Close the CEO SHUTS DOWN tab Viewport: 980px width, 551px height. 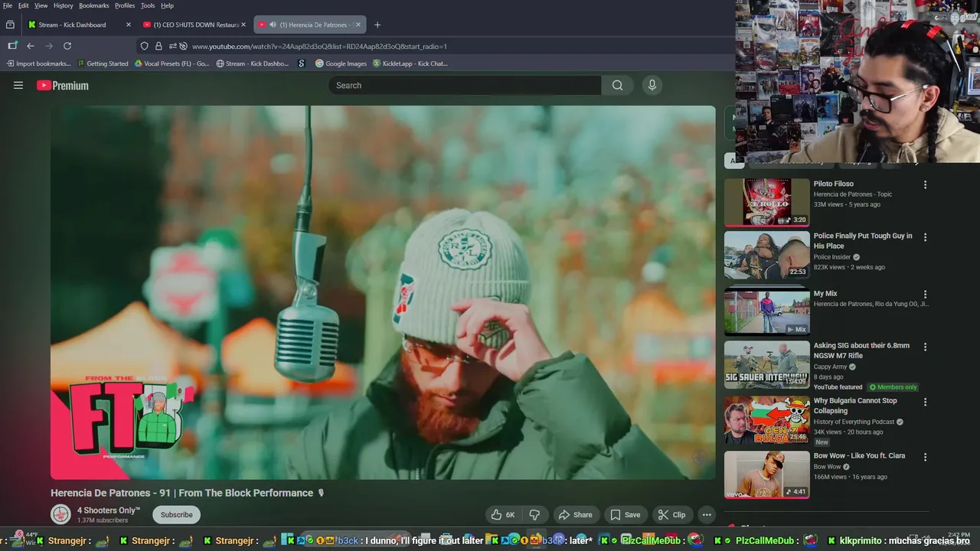(243, 24)
